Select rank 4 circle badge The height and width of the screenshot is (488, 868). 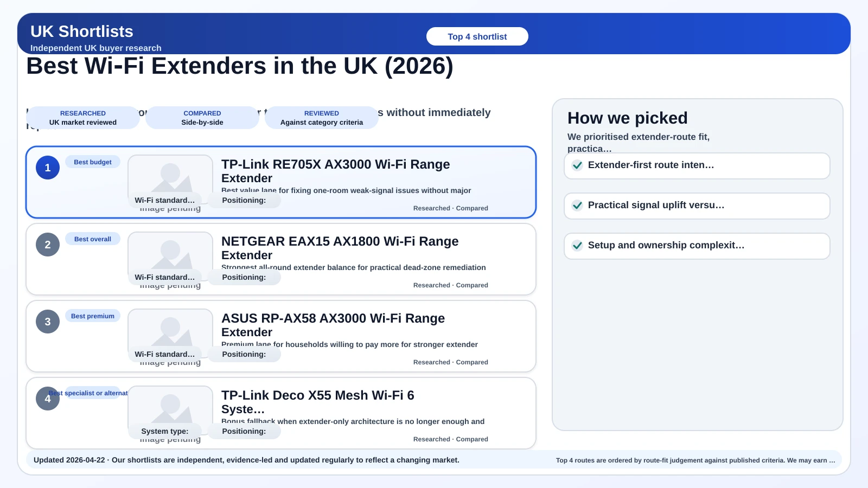click(48, 399)
